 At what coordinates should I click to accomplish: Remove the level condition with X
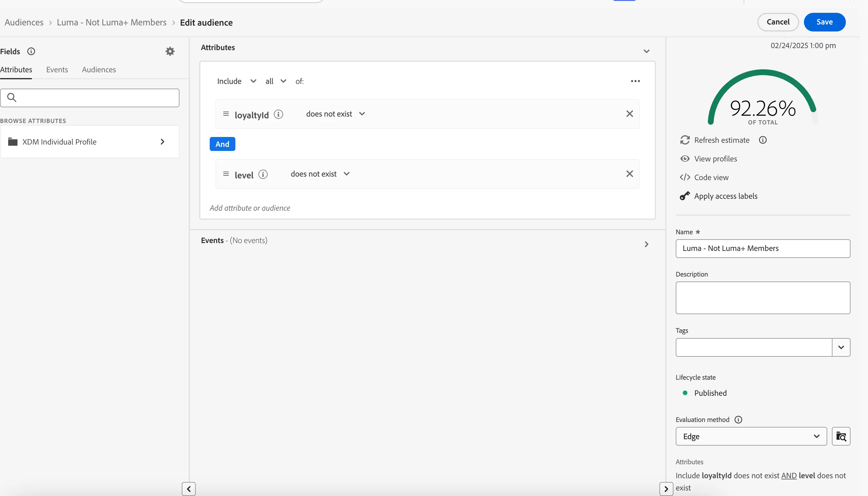click(630, 174)
